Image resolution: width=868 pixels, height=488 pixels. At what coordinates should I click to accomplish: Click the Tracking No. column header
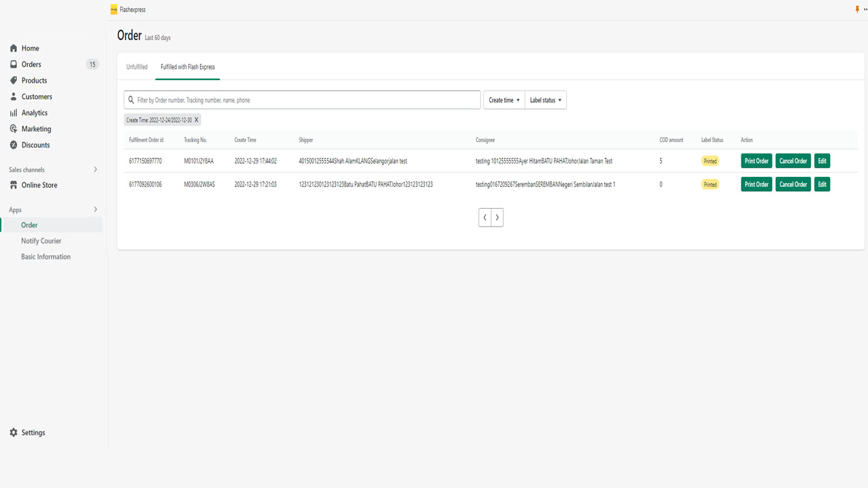(x=195, y=140)
